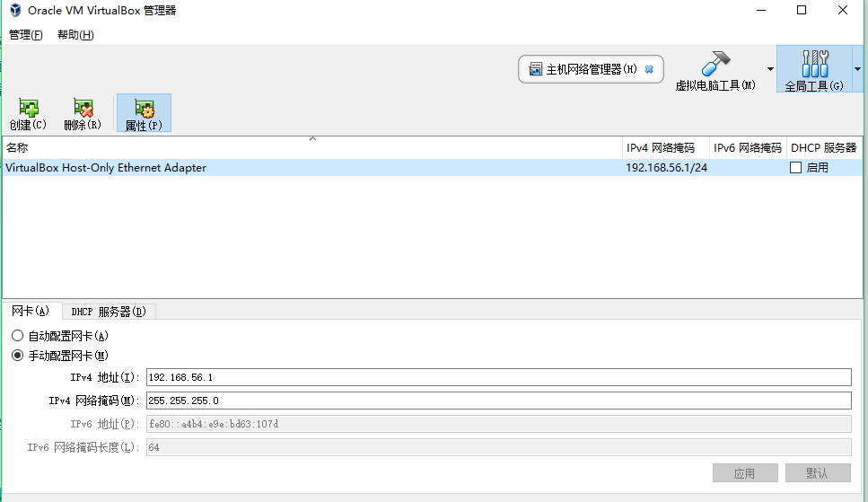The width and height of the screenshot is (868, 502).
Task: Switch to the DHCP Server (DHCP 服务器) tab
Action: [109, 312]
